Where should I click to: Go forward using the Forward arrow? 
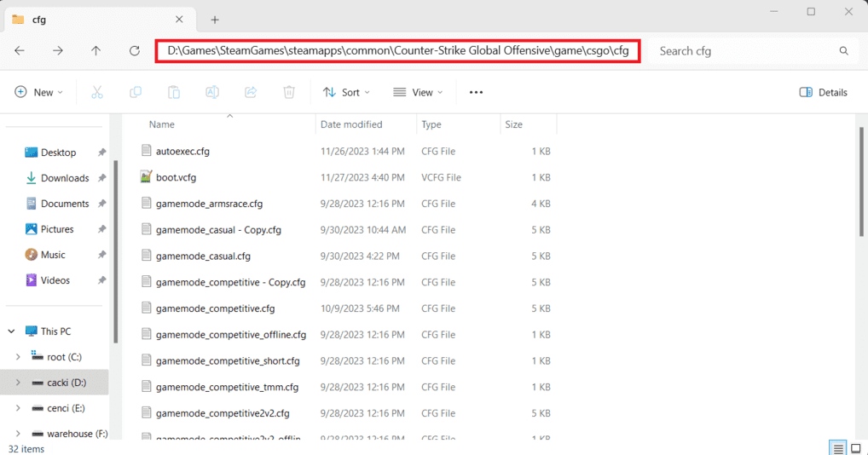coord(58,51)
